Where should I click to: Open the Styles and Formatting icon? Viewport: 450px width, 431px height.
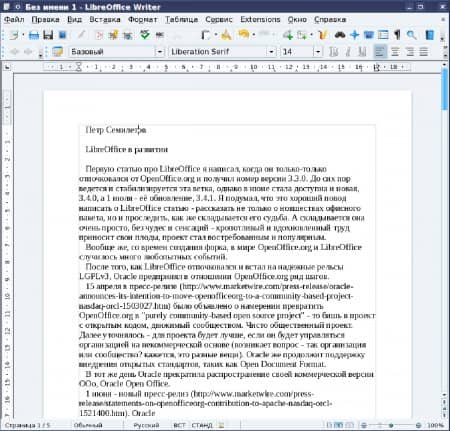tap(57, 51)
